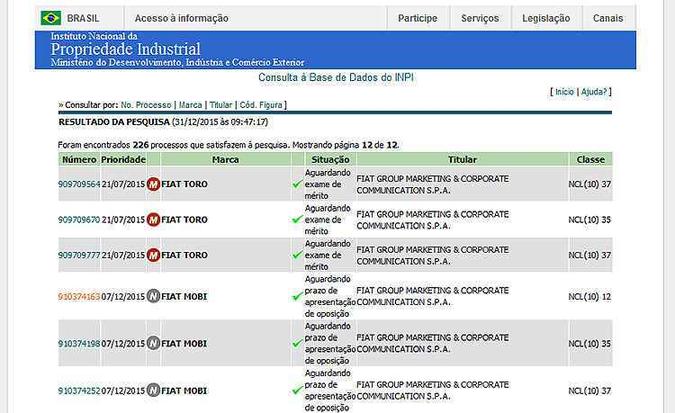The image size is (675, 413).
Task: Click the RESULTADO DA PESQUISA heading
Action: point(114,122)
